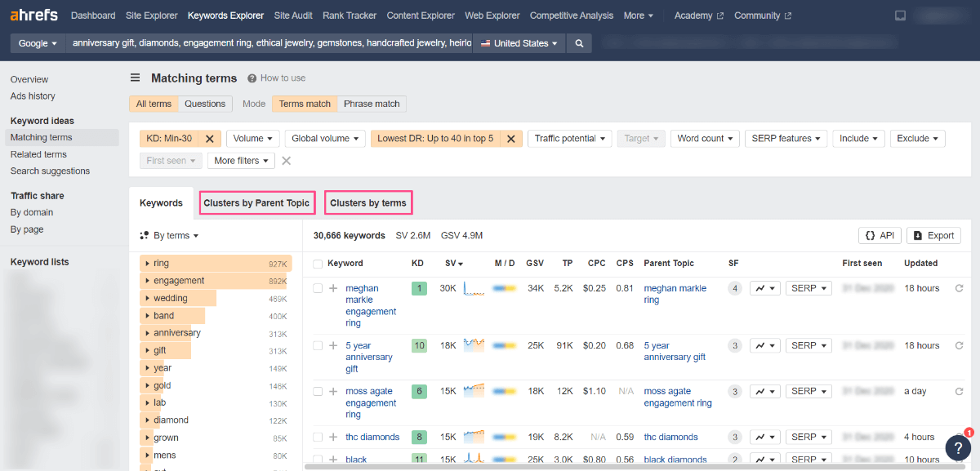Open trend chart for meghan markle engagement ring
Viewport: 980px width, 471px height.
click(x=765, y=288)
